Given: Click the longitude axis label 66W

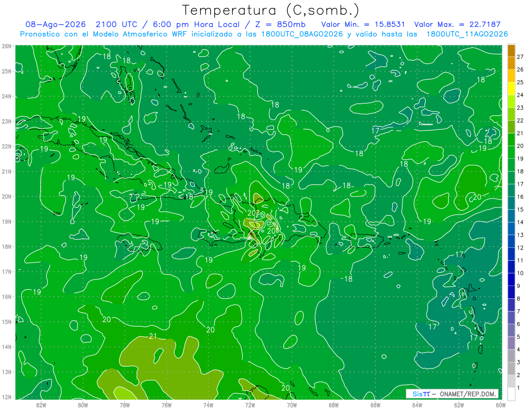Looking at the screenshot, I should pyautogui.click(x=376, y=405).
